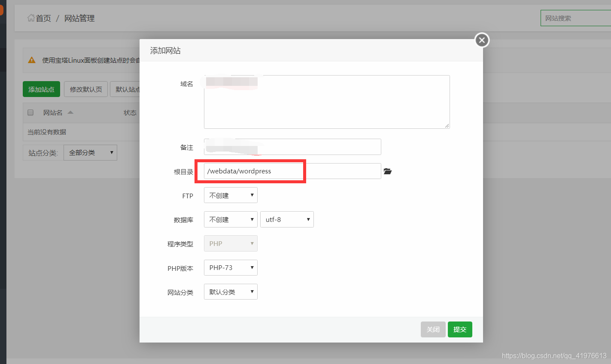Screen dimensions: 611x364
Task: Click the home icon in the breadcrumb
Action: [31, 18]
